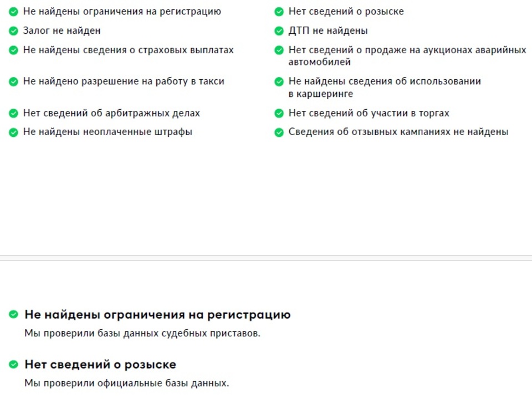Click green check icon beside "Залог не найден"
The image size is (532, 399).
13,31
